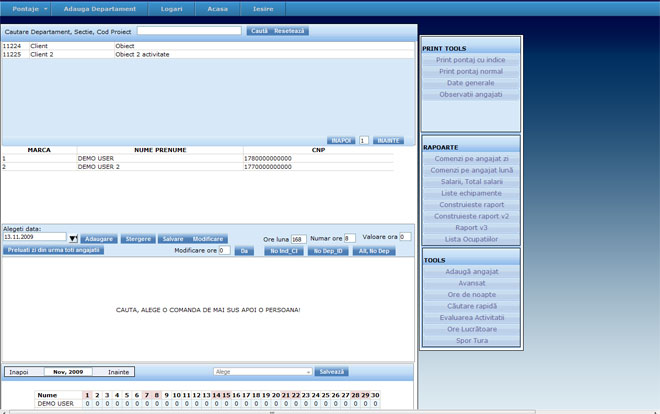Open the Logari menu item
This screenshot has width=660, height=414.
pyautogui.click(x=171, y=9)
